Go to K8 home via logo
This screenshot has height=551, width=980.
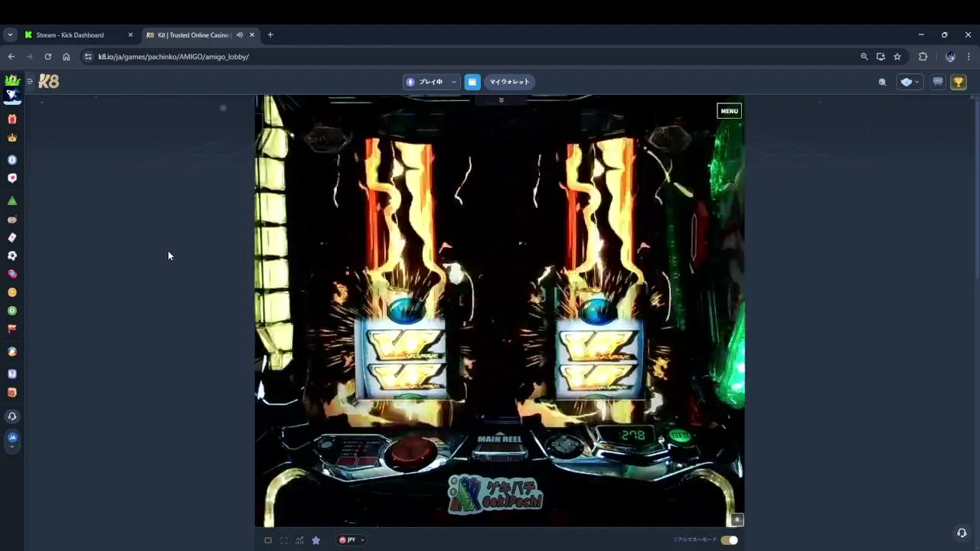48,81
